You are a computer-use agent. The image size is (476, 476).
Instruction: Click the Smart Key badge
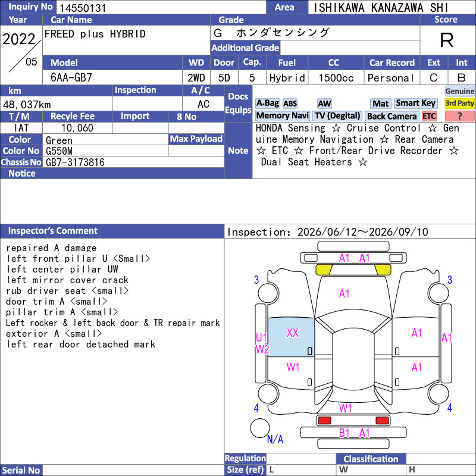point(415,104)
